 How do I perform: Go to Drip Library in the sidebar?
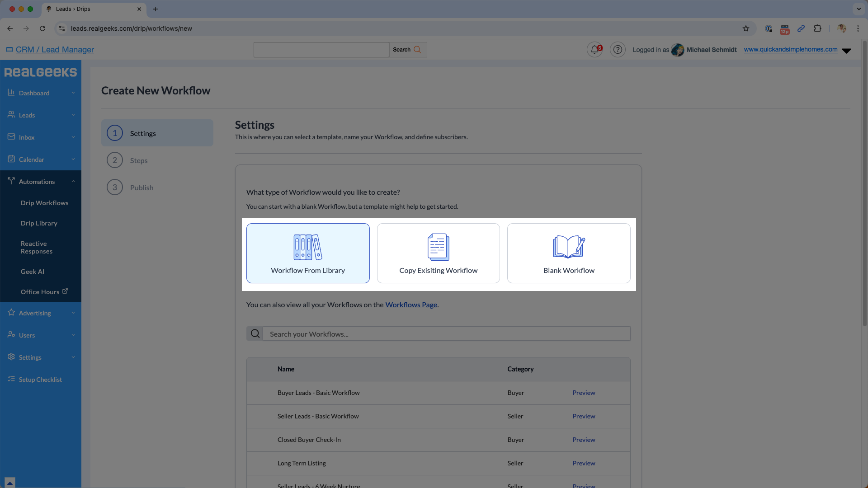coord(39,223)
